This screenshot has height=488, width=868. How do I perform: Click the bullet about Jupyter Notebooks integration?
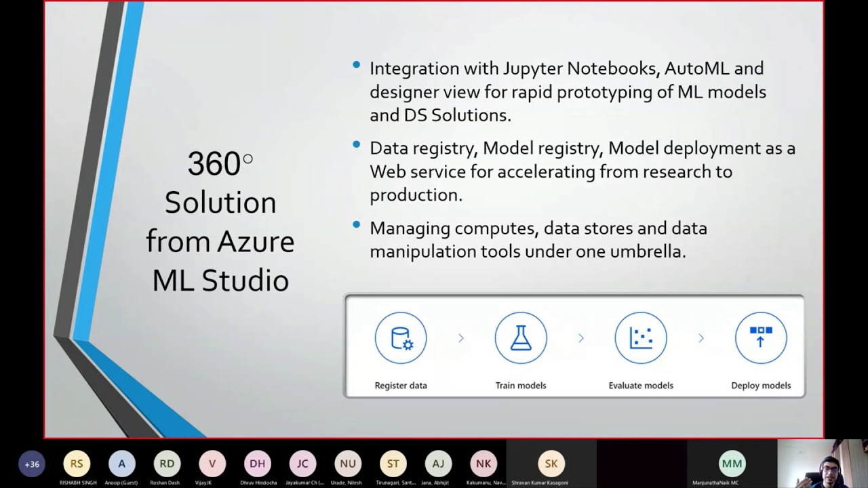coord(568,91)
